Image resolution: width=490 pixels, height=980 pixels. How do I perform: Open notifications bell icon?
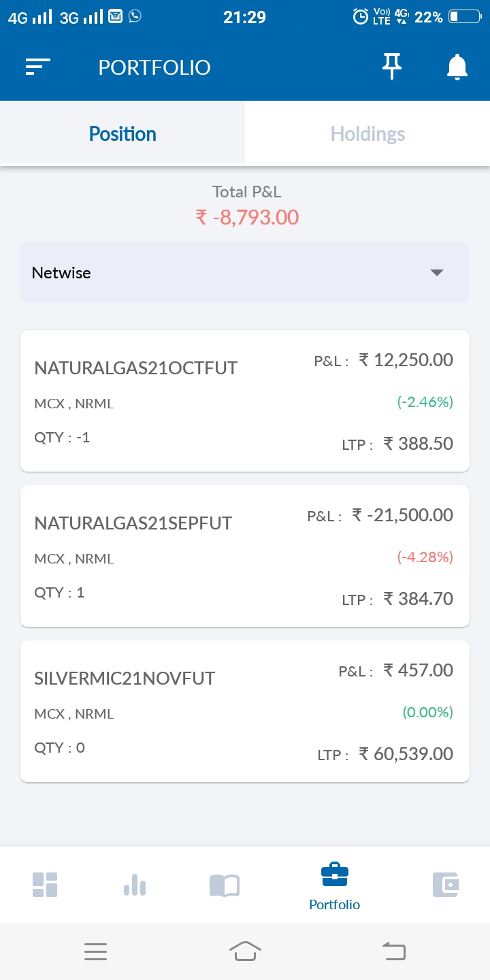coord(457,67)
